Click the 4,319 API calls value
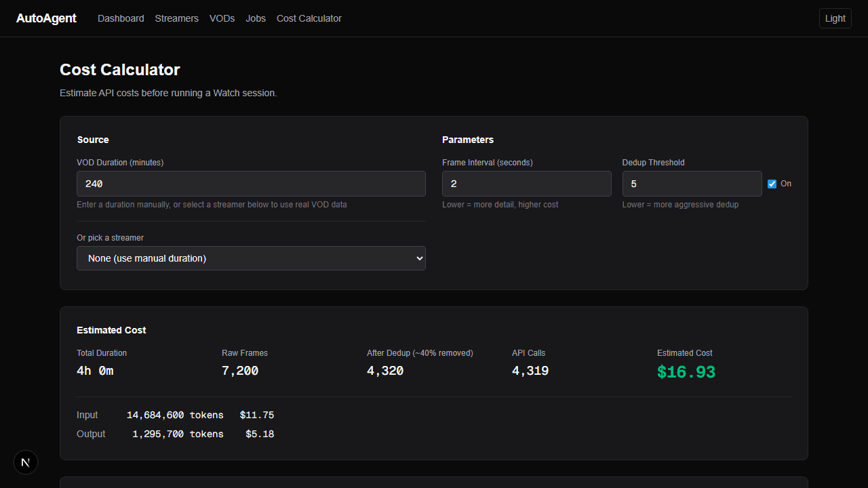This screenshot has height=488, width=868. pyautogui.click(x=530, y=371)
